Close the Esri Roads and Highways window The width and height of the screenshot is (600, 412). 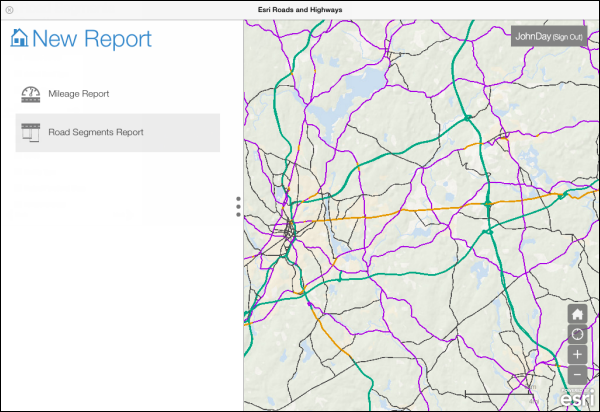9,8
